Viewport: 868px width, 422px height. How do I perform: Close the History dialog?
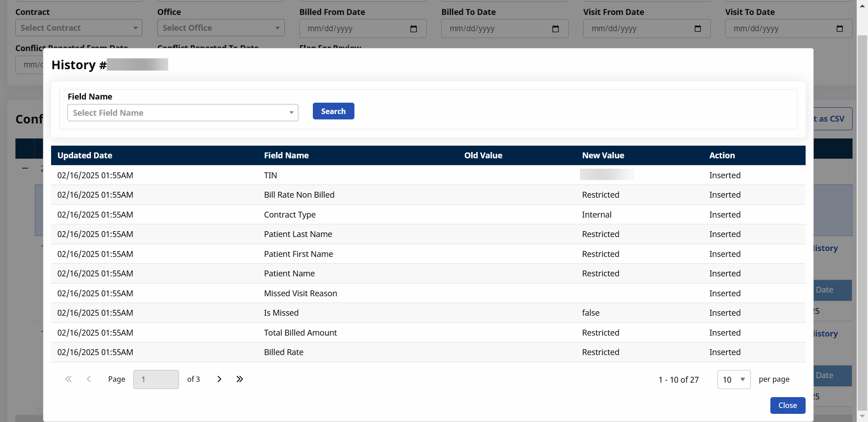click(787, 405)
